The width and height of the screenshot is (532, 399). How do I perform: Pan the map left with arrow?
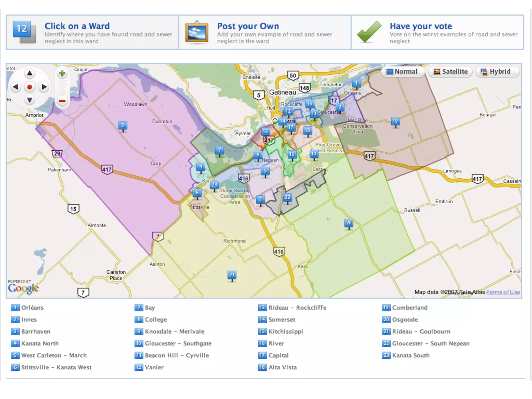pos(16,87)
